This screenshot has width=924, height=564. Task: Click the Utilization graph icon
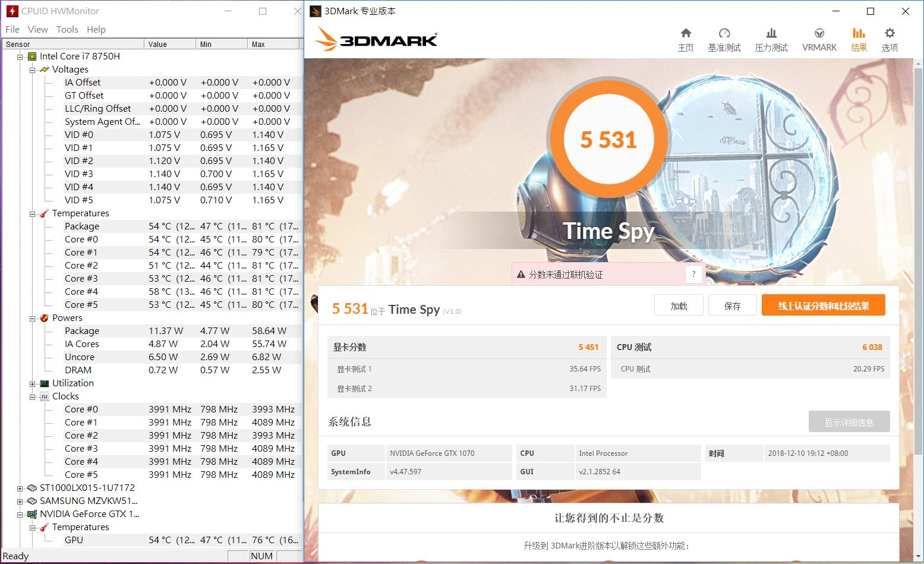[x=45, y=383]
